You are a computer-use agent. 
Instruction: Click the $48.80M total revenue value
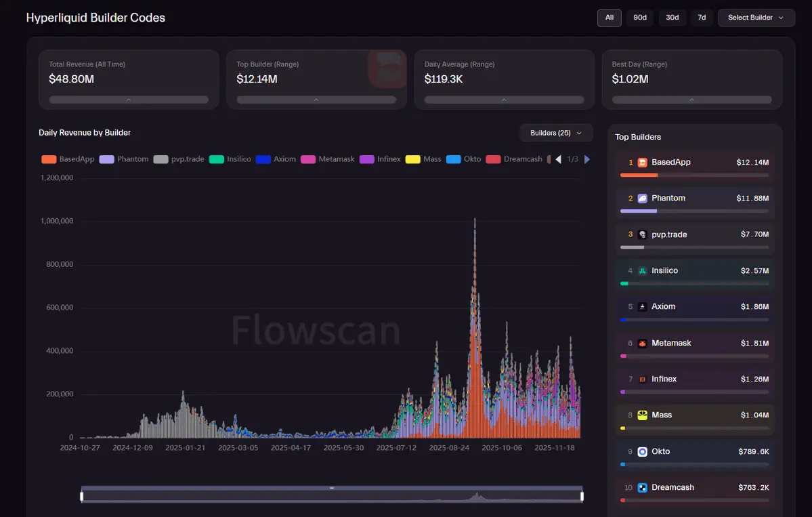point(72,79)
